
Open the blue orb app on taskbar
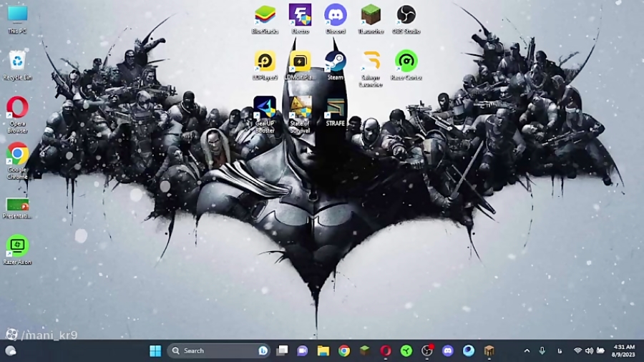pos(469,351)
